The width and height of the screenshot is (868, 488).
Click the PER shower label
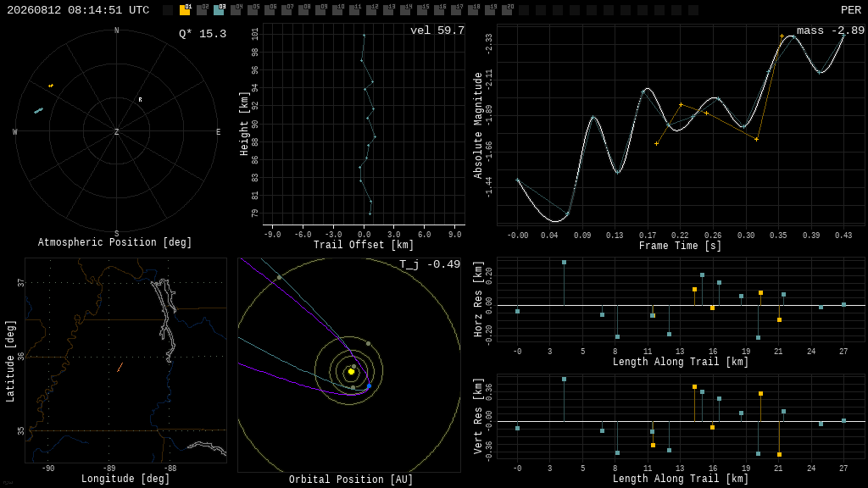851,10
